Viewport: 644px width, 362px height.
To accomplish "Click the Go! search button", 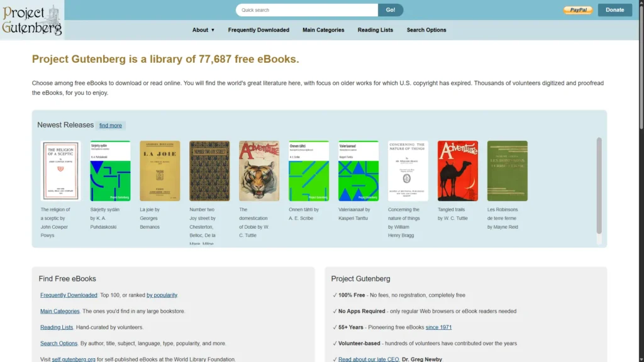I will tap(391, 10).
